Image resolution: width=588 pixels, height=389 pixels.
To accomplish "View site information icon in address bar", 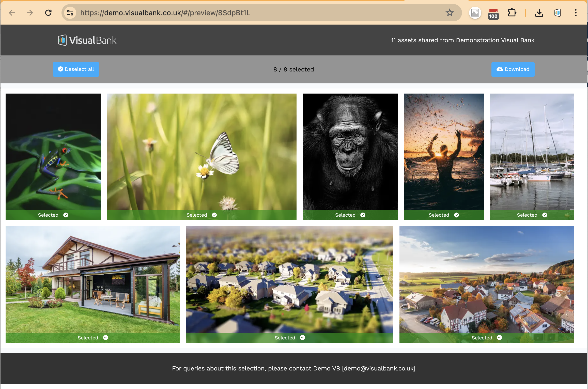I will pyautogui.click(x=70, y=13).
